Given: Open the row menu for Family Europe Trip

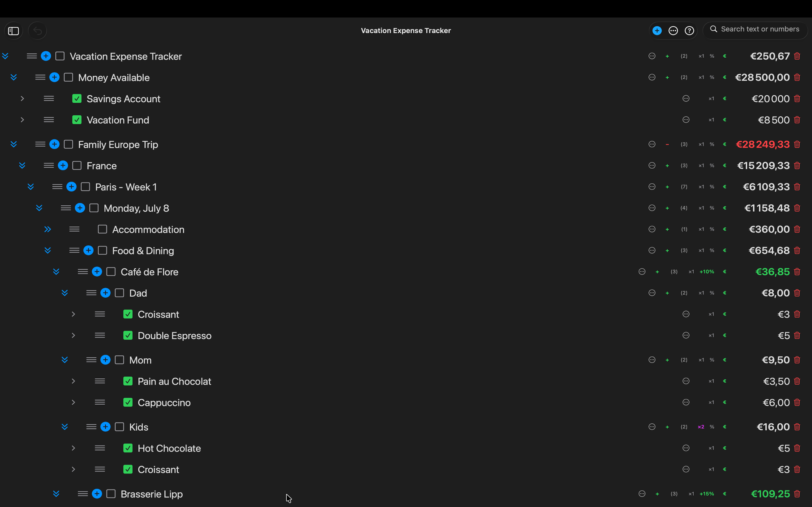Looking at the screenshot, I should click(40, 144).
